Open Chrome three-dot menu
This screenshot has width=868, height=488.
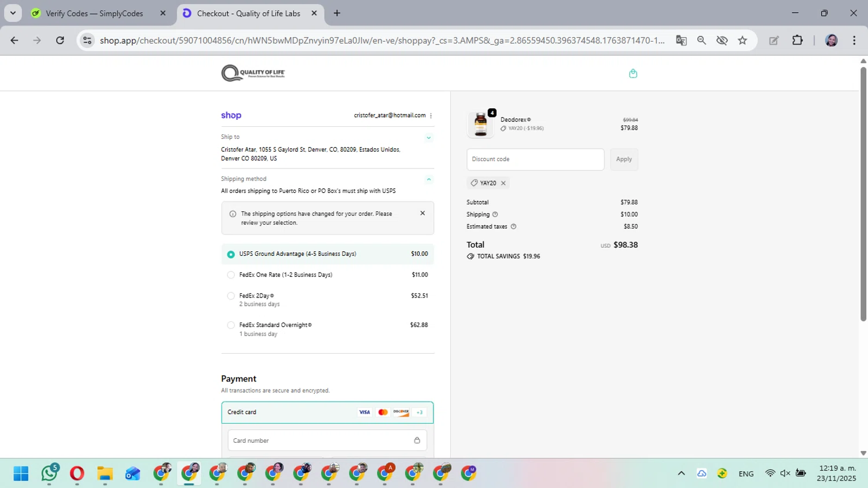coord(854,41)
